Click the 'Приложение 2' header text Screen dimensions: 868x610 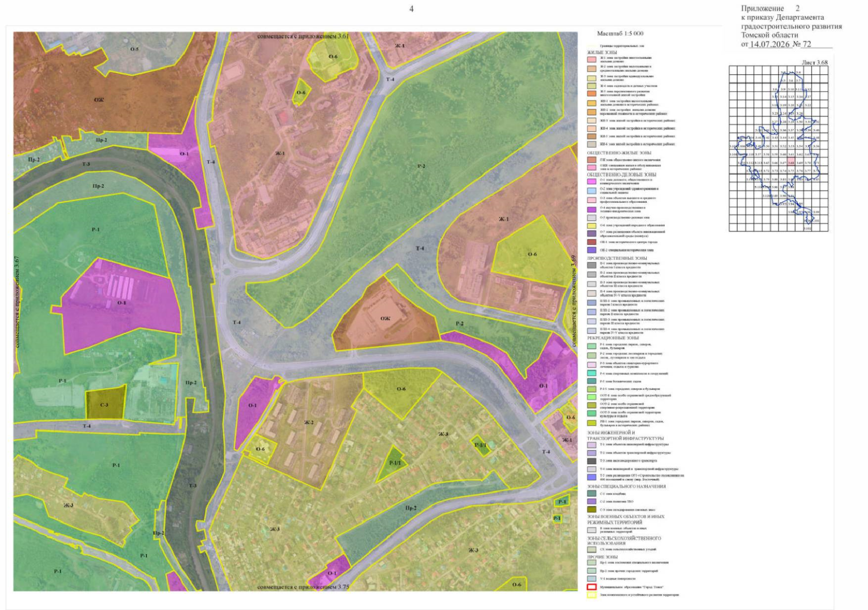point(770,9)
